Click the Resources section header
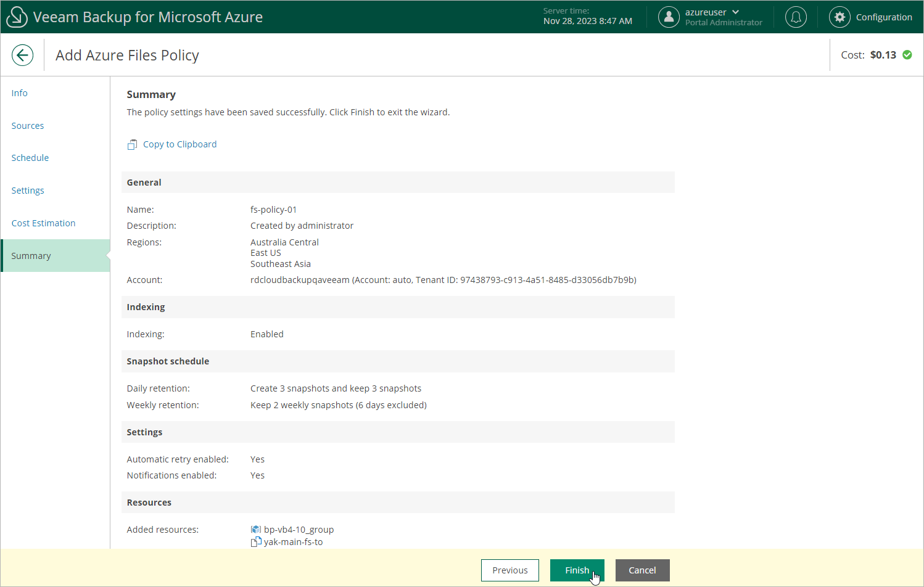 (x=398, y=503)
